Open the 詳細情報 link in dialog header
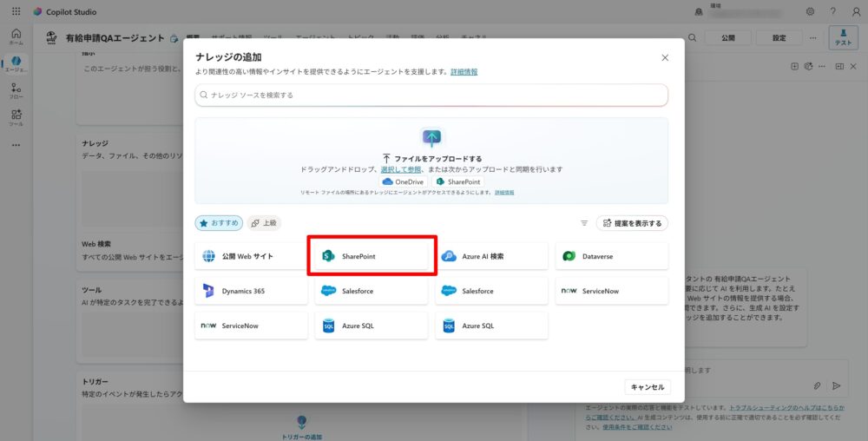The width and height of the screenshot is (868, 441). 464,71
